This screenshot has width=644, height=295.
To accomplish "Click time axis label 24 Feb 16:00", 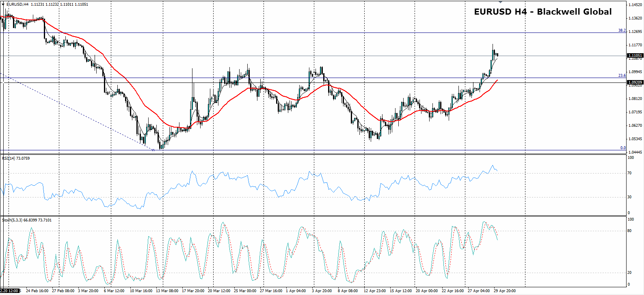I will coord(37,291).
